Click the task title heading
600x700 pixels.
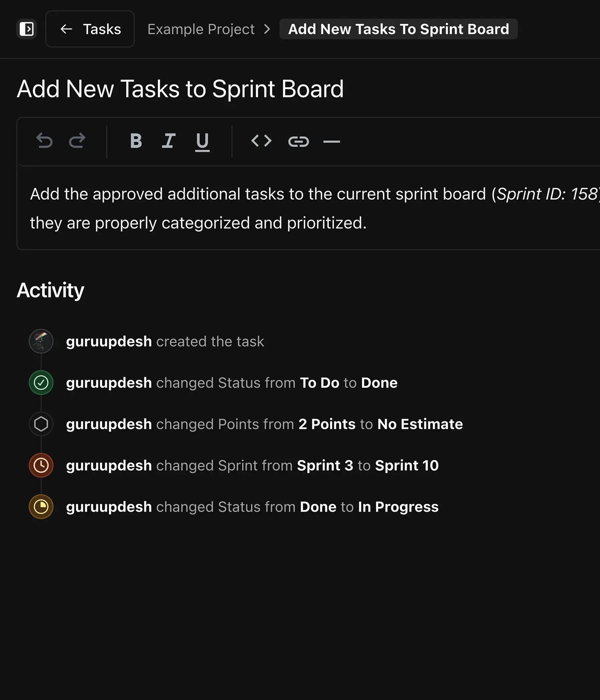(180, 89)
